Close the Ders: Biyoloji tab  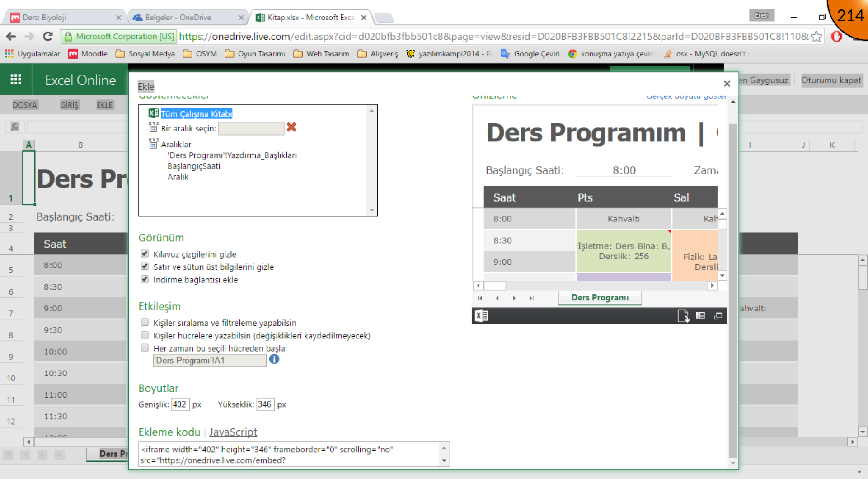point(118,18)
